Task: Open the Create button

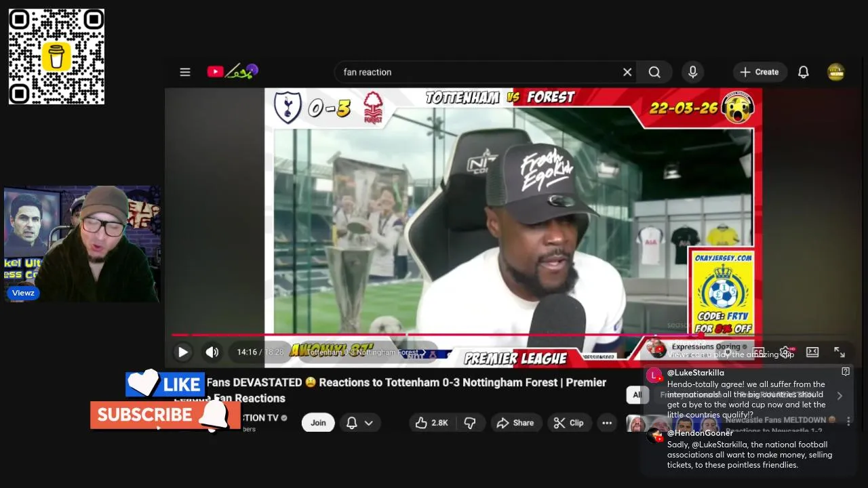Action: (759, 72)
